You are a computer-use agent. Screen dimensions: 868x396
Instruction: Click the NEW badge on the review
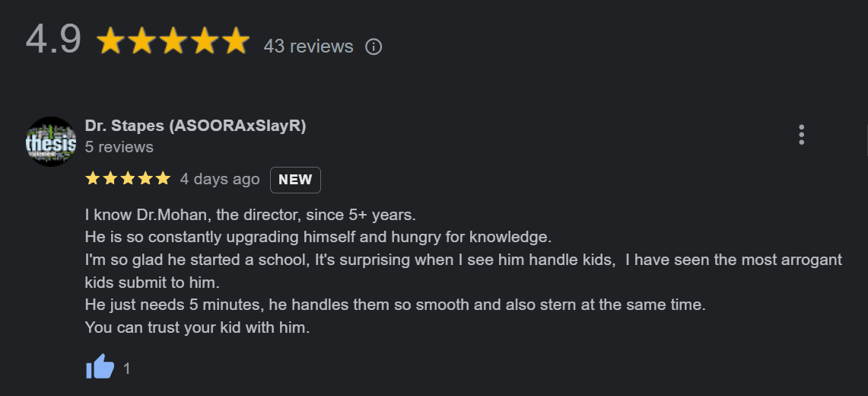click(295, 180)
